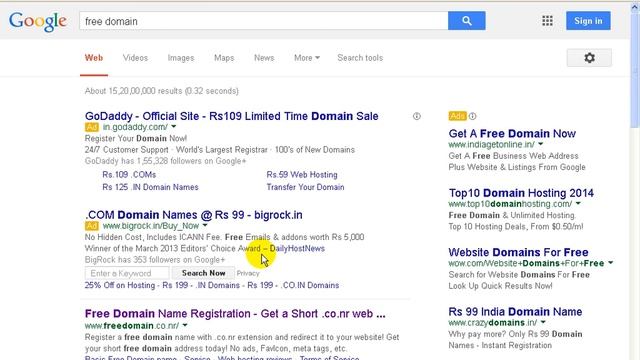Expand arrow next to freedomain.co.nr URL
Image resolution: width=640 pixels, height=360 pixels.
tap(185, 325)
